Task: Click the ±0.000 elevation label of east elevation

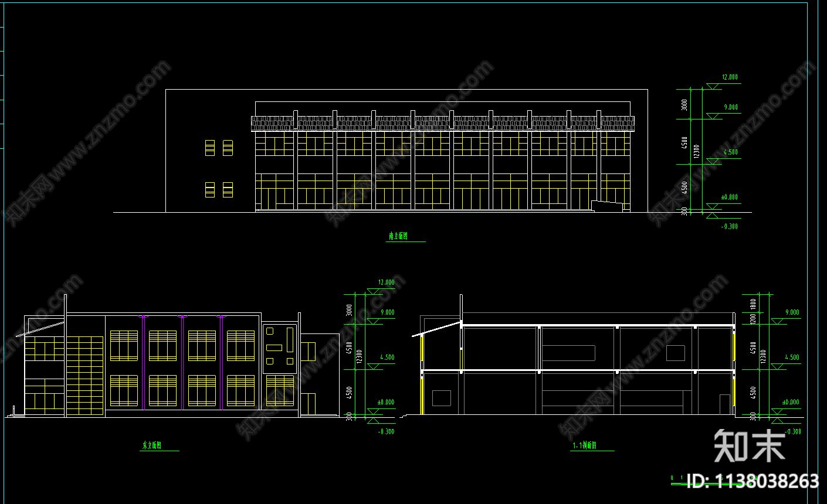Action: coord(385,403)
